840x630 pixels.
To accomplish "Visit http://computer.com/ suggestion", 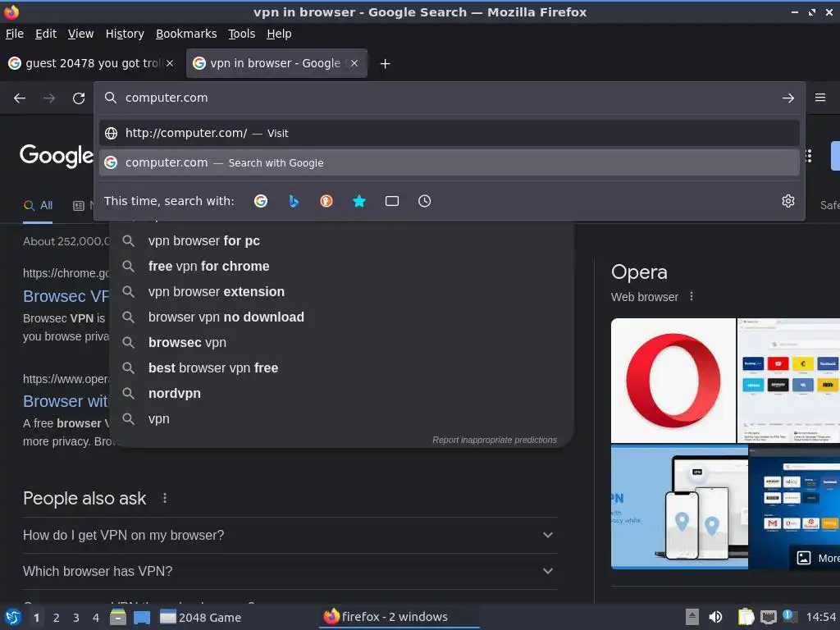I will (x=449, y=133).
